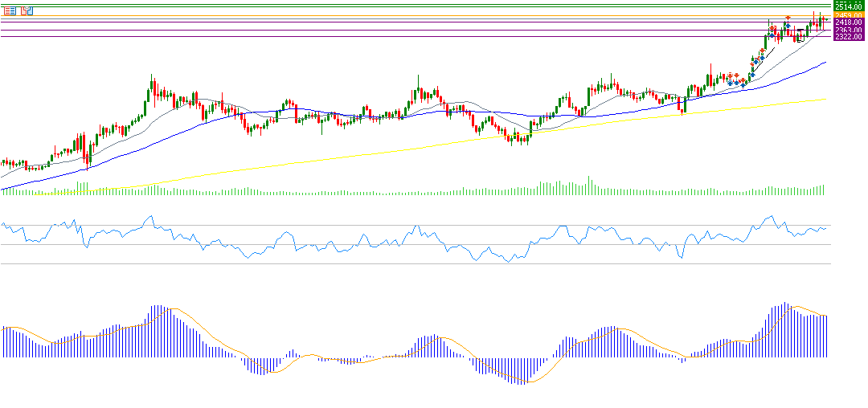This screenshot has width=868, height=408.
Task: Click the purple 2322.00 price label
Action: point(849,37)
